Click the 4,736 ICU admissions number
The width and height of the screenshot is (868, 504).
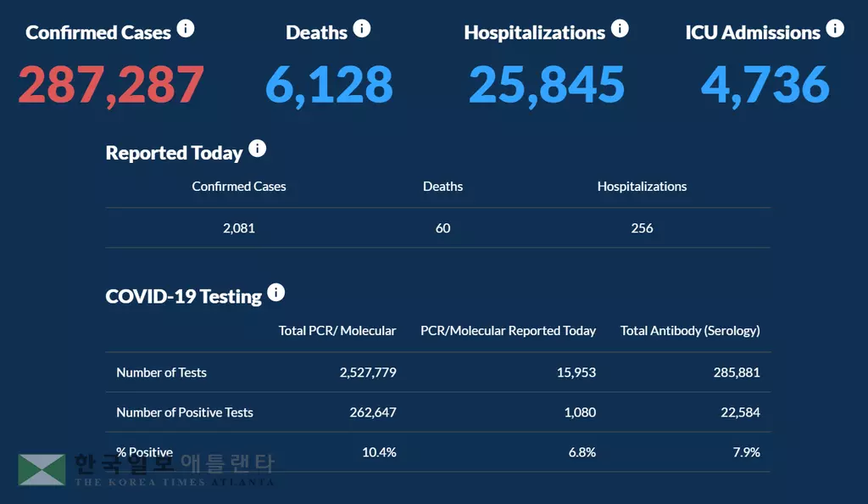click(765, 85)
